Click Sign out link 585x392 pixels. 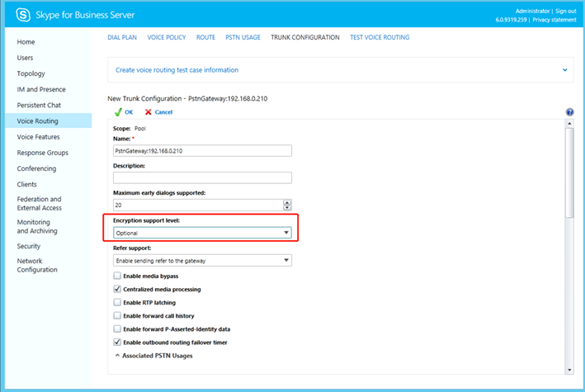tap(565, 12)
